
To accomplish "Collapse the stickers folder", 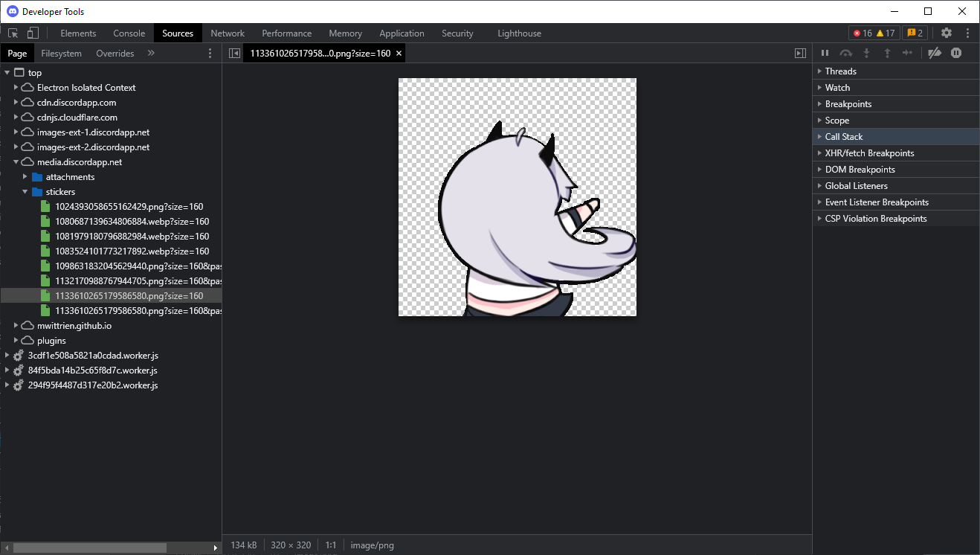I will (25, 192).
